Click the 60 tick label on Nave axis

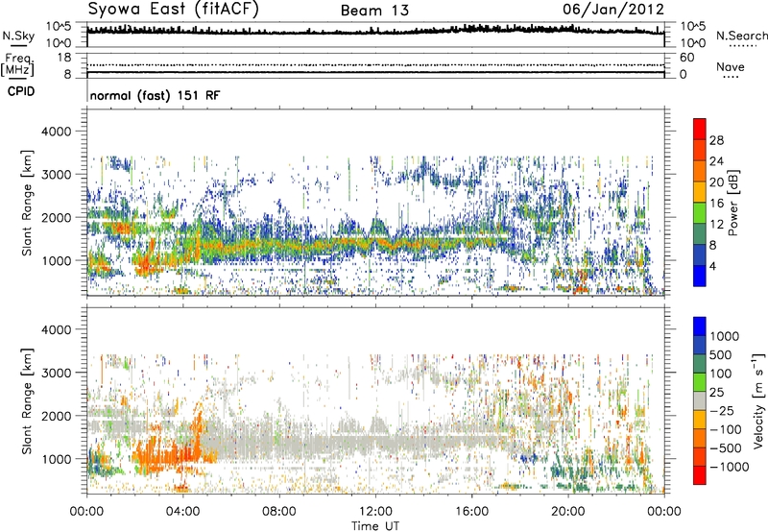pyautogui.click(x=686, y=58)
